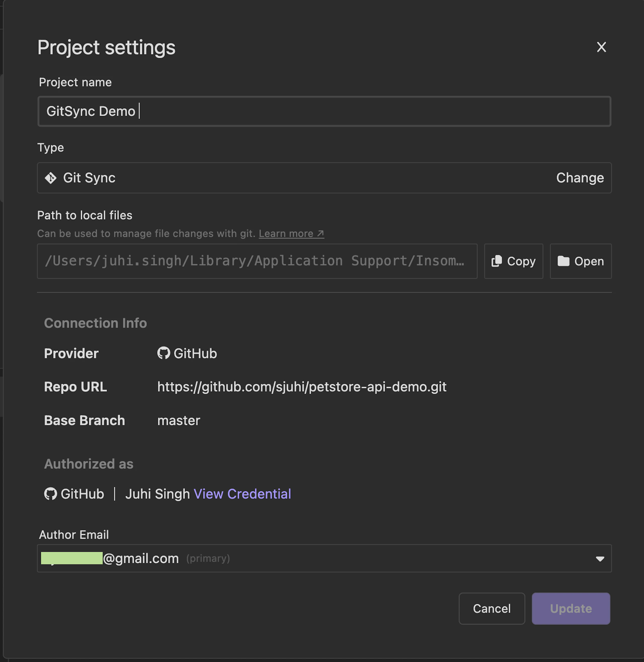
Task: Expand the Author Email dropdown arrow
Action: (600, 559)
